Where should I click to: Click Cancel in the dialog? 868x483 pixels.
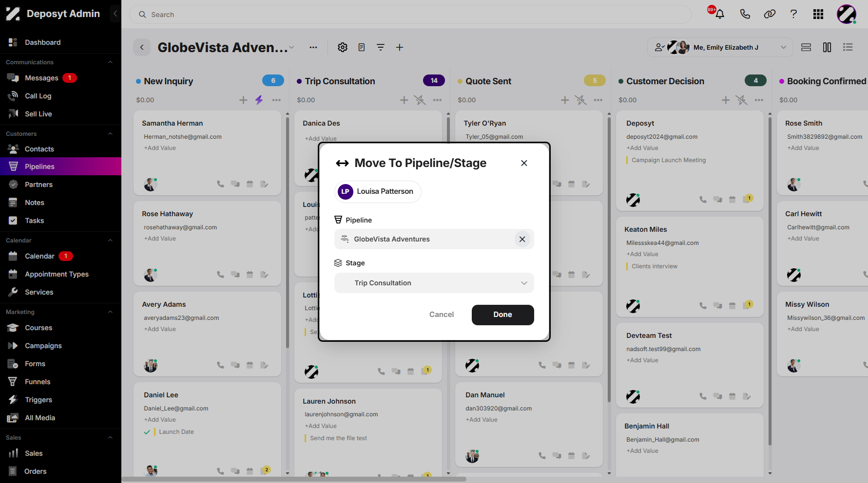[x=441, y=315]
